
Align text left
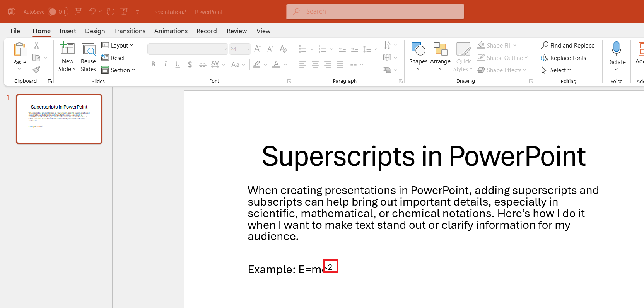303,65
